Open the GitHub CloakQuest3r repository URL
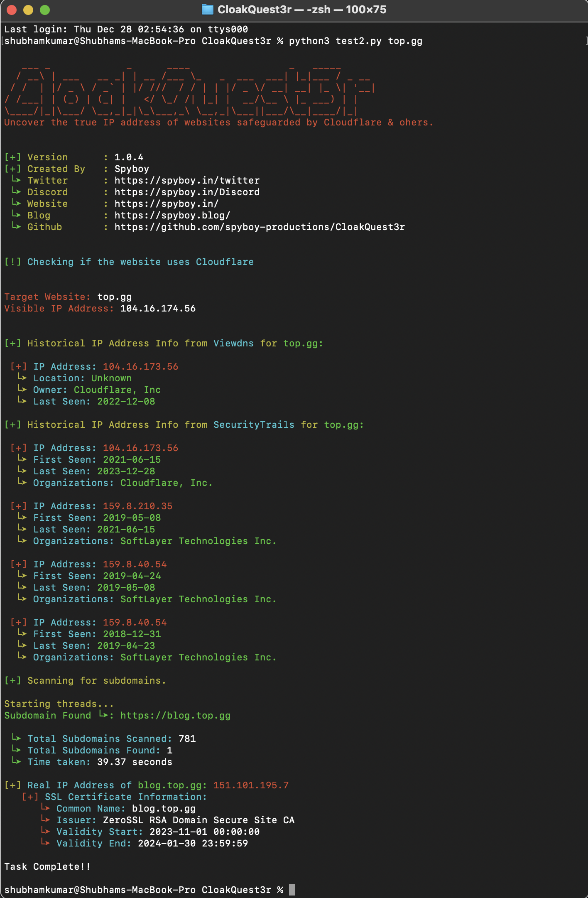 pos(260,227)
